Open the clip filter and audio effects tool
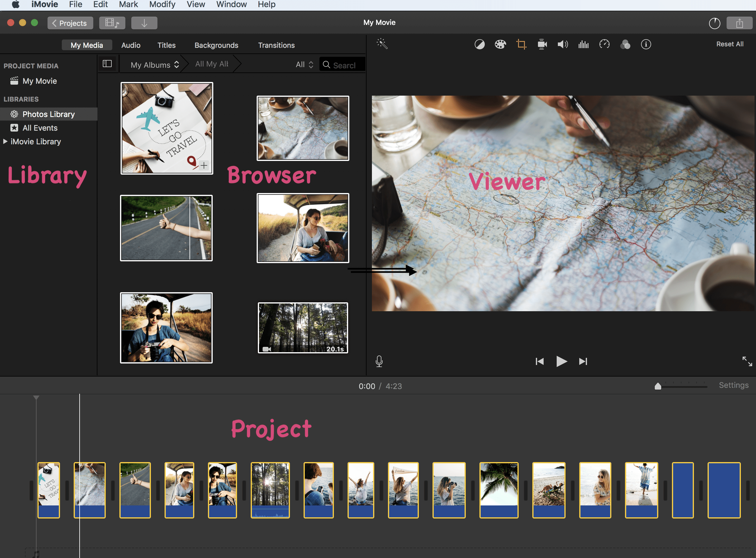Image resolution: width=756 pixels, height=558 pixels. 625,44
